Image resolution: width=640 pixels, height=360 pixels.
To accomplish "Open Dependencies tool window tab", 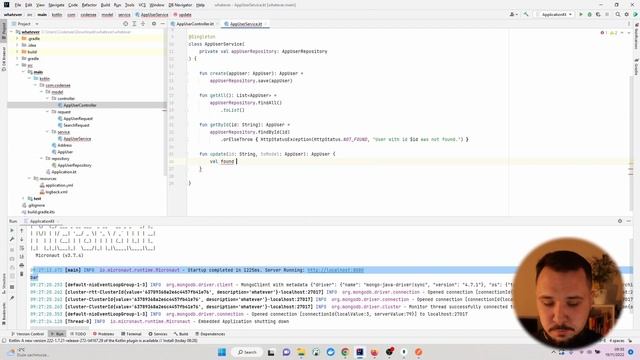I will tap(210, 334).
